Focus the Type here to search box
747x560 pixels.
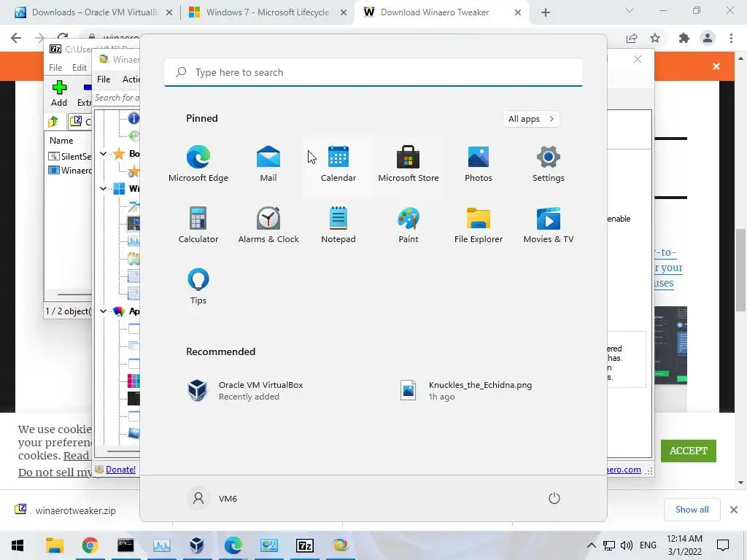click(x=373, y=72)
